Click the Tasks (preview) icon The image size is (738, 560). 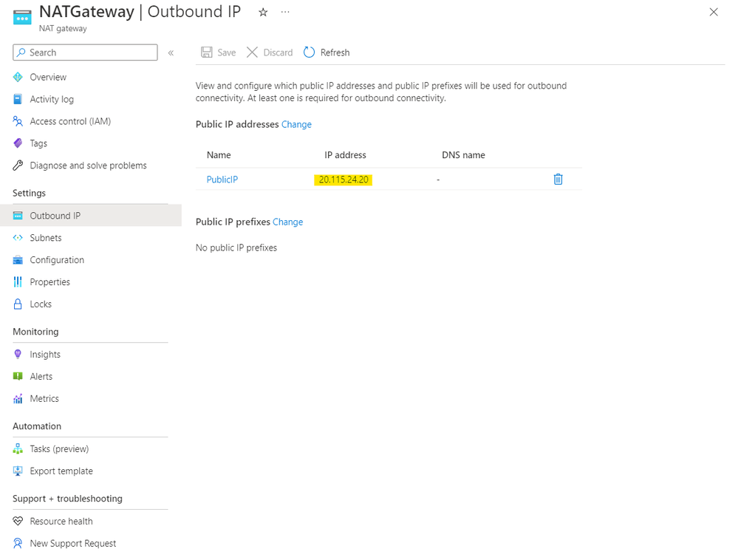pyautogui.click(x=18, y=449)
